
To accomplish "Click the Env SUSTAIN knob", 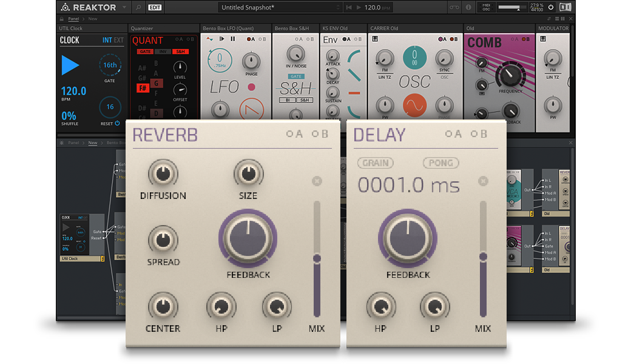I will click(333, 92).
